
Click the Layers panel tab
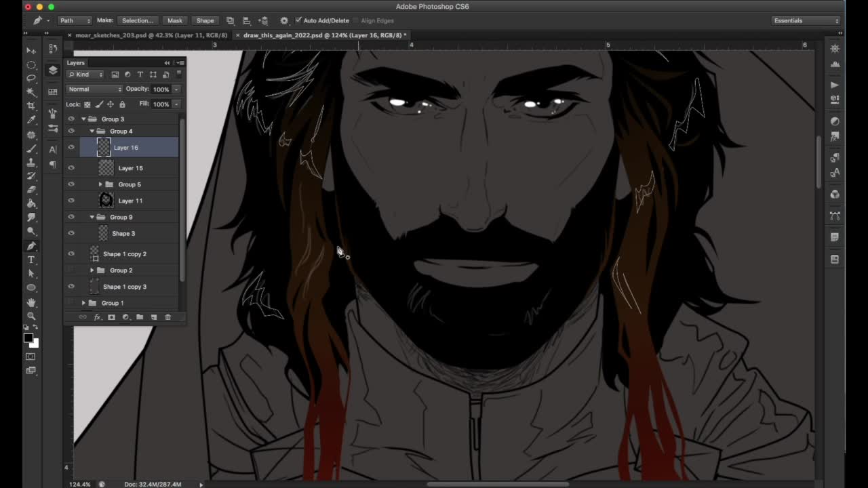[x=76, y=63]
